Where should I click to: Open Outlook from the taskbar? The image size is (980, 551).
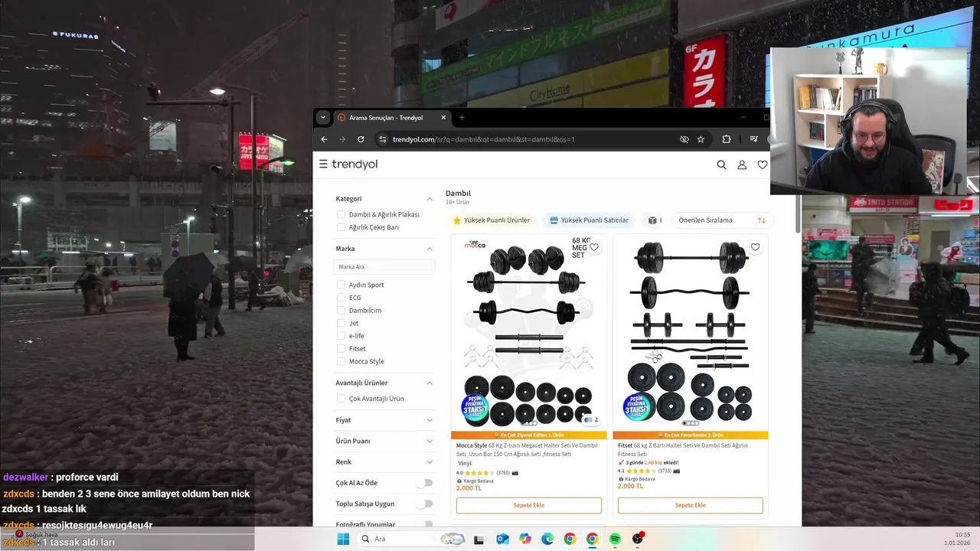(502, 539)
